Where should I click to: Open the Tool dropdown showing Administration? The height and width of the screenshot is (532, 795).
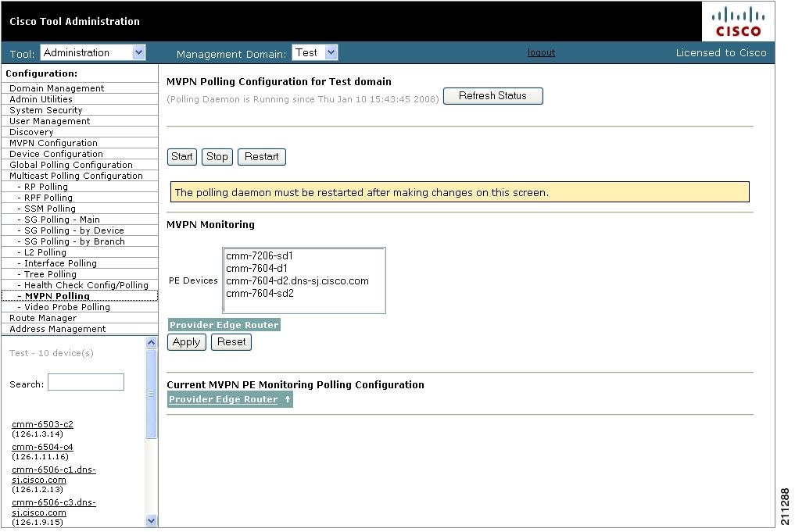93,53
